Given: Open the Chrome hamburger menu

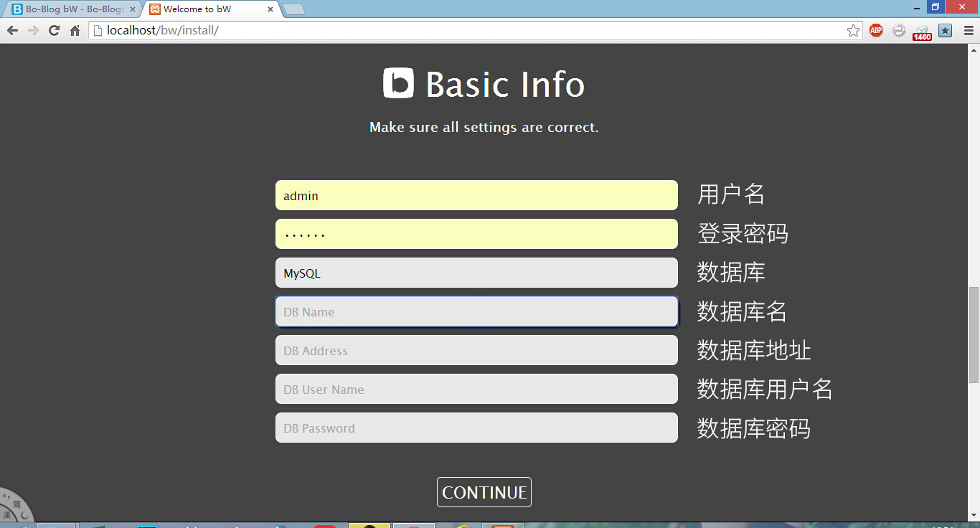Looking at the screenshot, I should [x=969, y=30].
